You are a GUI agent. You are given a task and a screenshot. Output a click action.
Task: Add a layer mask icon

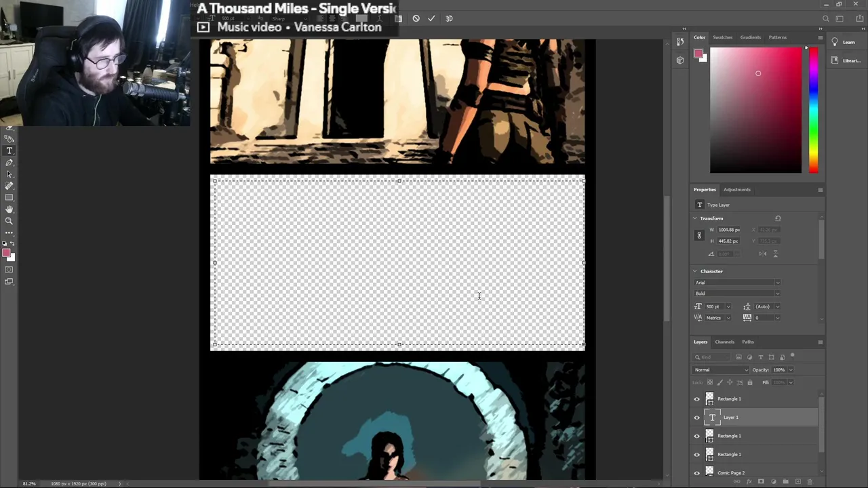pos(761,481)
